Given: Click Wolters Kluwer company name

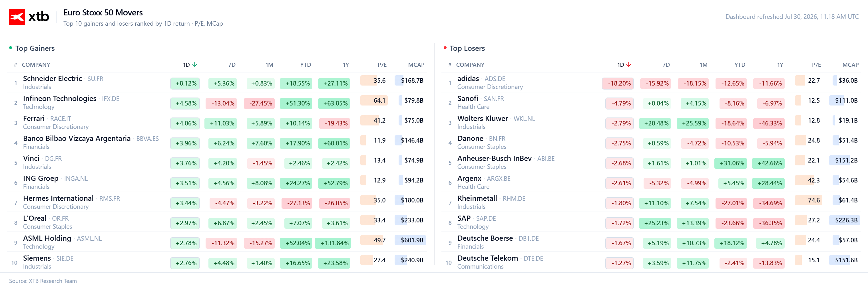Looking at the screenshot, I should point(483,118).
